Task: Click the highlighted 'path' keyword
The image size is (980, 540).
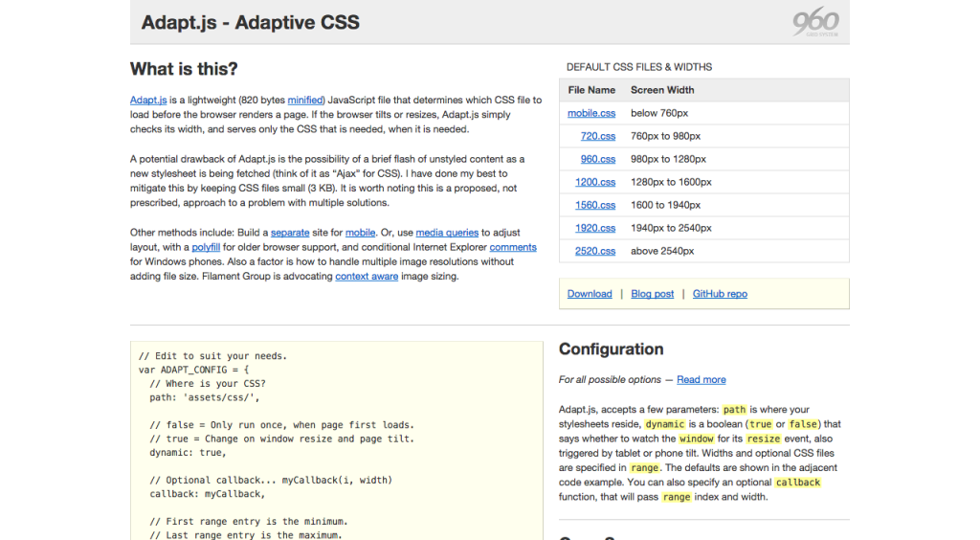Action: pyautogui.click(x=734, y=410)
